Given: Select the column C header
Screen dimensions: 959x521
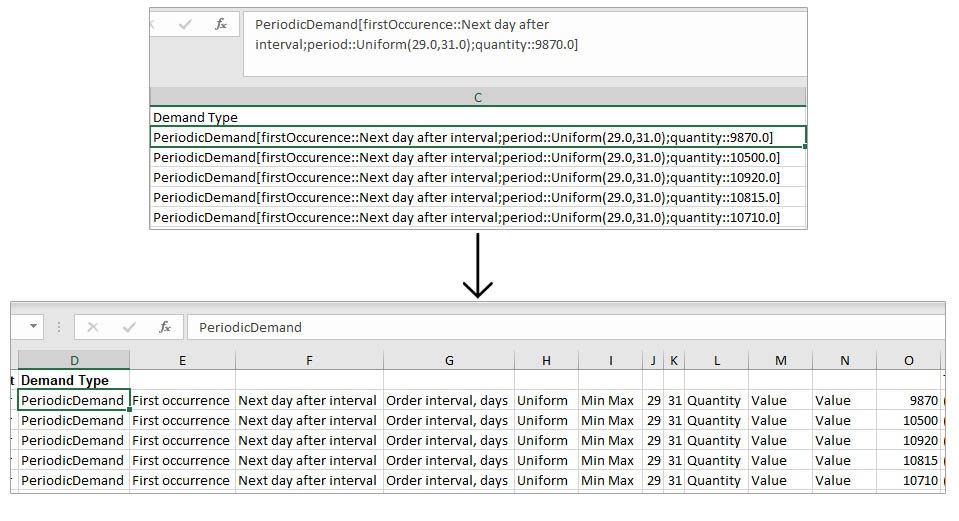Looking at the screenshot, I should click(478, 97).
